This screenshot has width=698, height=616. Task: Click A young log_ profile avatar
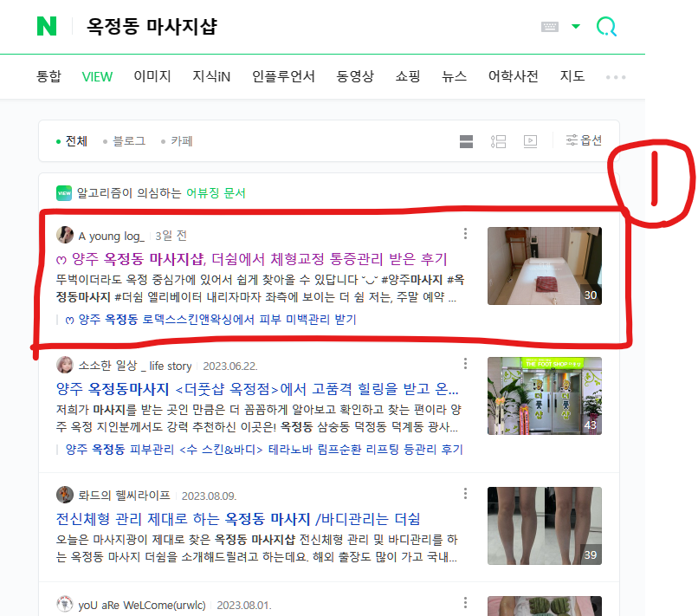point(65,235)
